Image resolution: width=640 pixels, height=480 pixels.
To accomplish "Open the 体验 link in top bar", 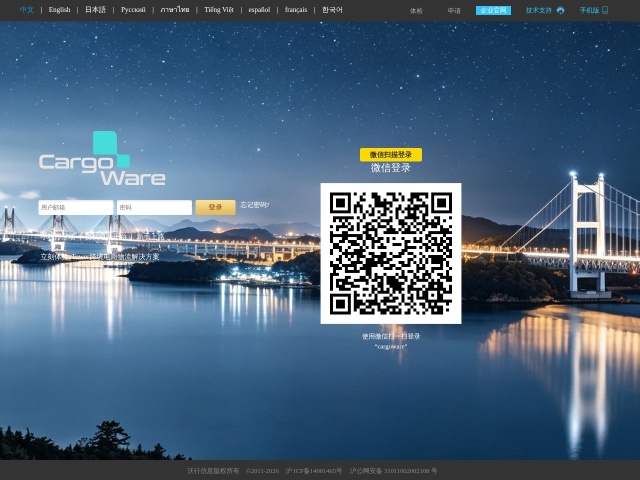I will (x=416, y=11).
